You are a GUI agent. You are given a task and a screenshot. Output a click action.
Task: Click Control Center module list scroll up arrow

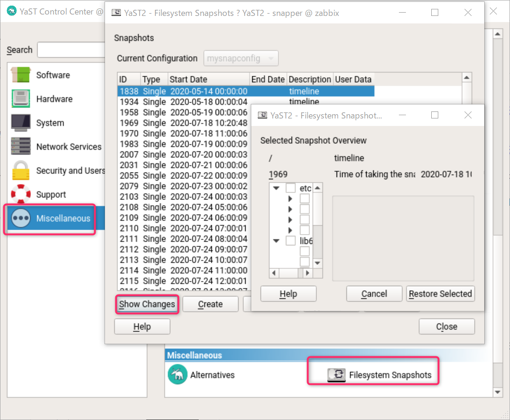(x=497, y=34)
